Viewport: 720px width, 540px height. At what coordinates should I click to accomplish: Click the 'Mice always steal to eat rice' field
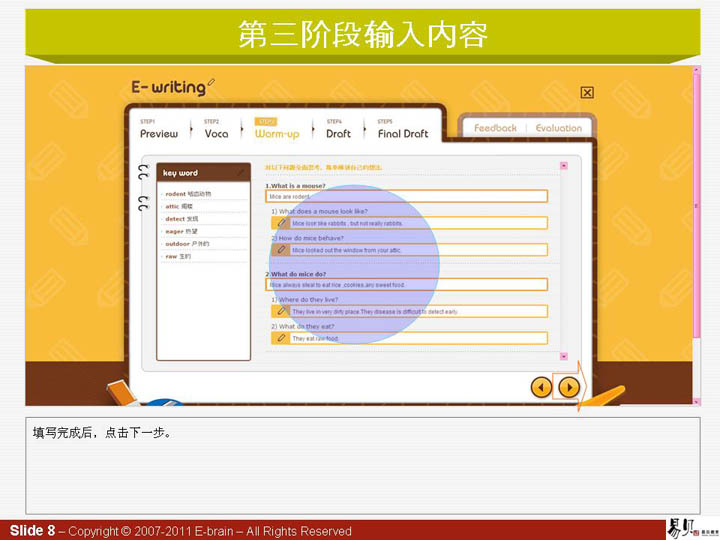(406, 285)
